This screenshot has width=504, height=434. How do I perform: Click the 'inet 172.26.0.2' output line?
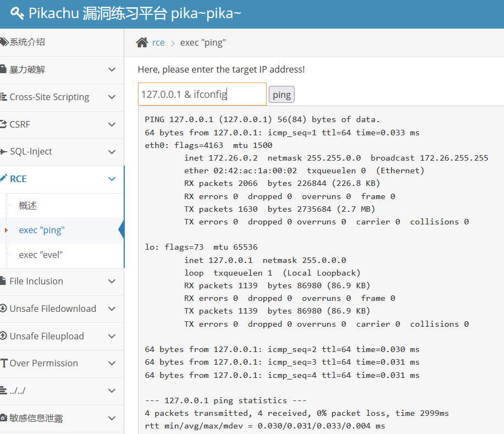[x=336, y=158]
